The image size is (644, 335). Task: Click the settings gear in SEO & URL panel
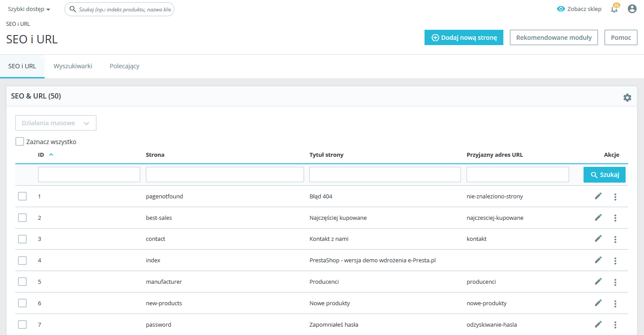627,98
